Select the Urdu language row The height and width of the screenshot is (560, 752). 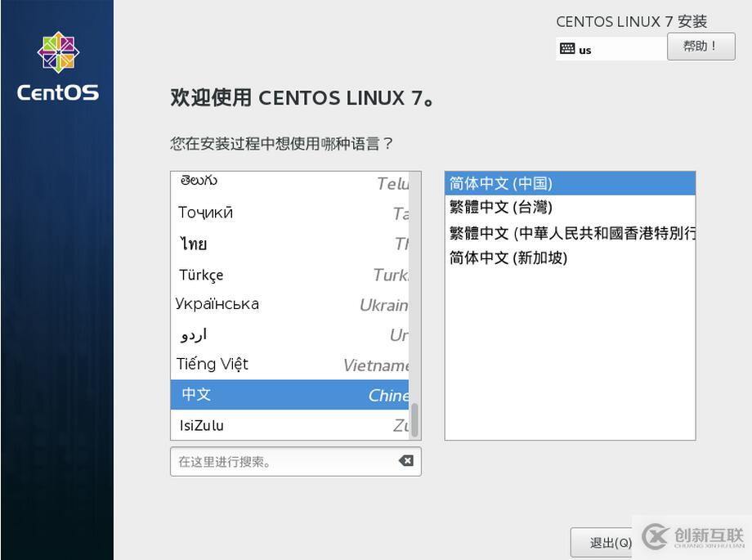pyautogui.click(x=289, y=334)
